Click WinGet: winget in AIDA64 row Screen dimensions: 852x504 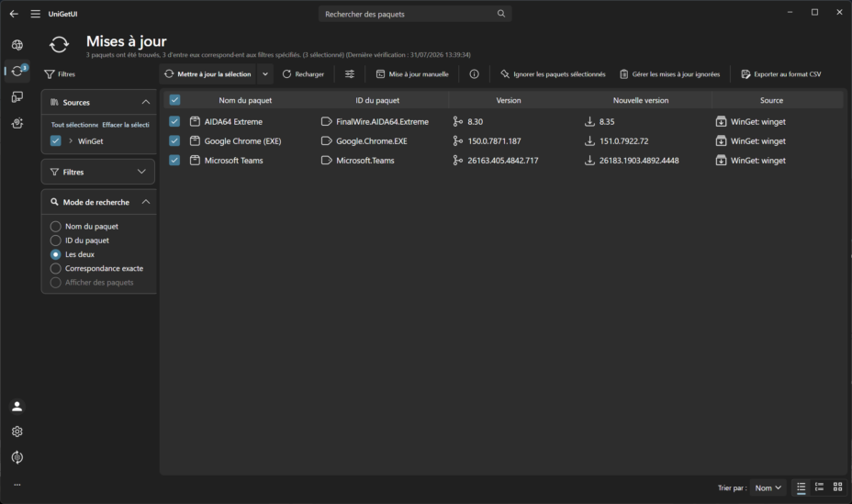click(758, 122)
